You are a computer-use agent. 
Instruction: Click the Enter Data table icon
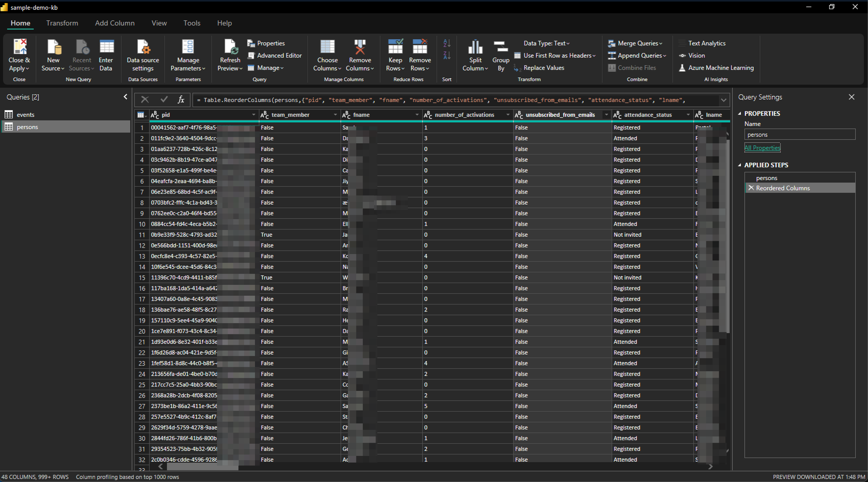[106, 47]
